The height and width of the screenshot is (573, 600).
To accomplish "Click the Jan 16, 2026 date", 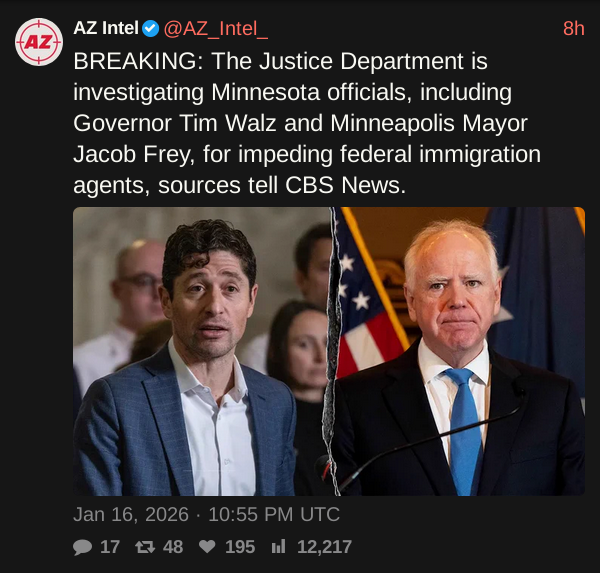I will point(130,515).
